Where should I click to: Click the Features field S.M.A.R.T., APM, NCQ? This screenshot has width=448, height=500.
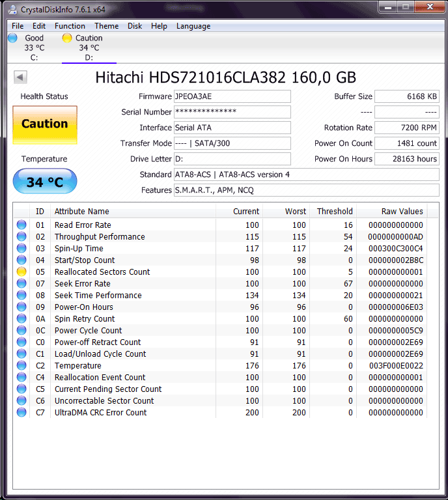tap(307, 190)
